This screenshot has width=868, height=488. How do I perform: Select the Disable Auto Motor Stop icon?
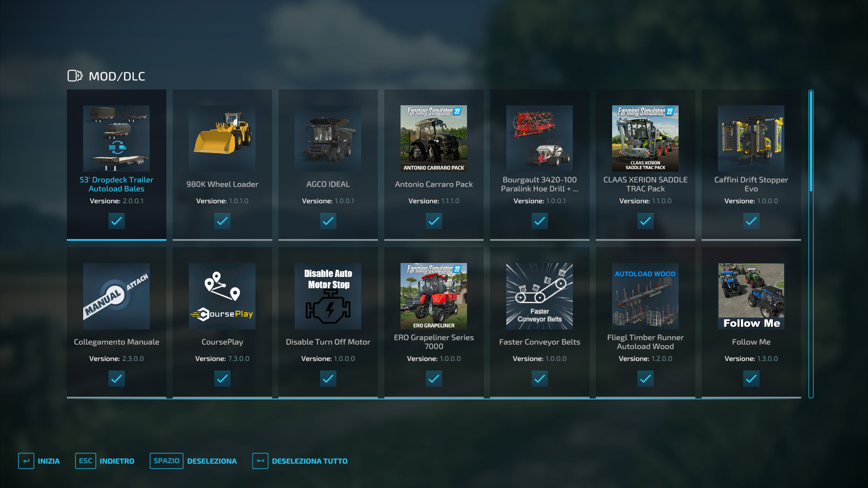point(328,296)
